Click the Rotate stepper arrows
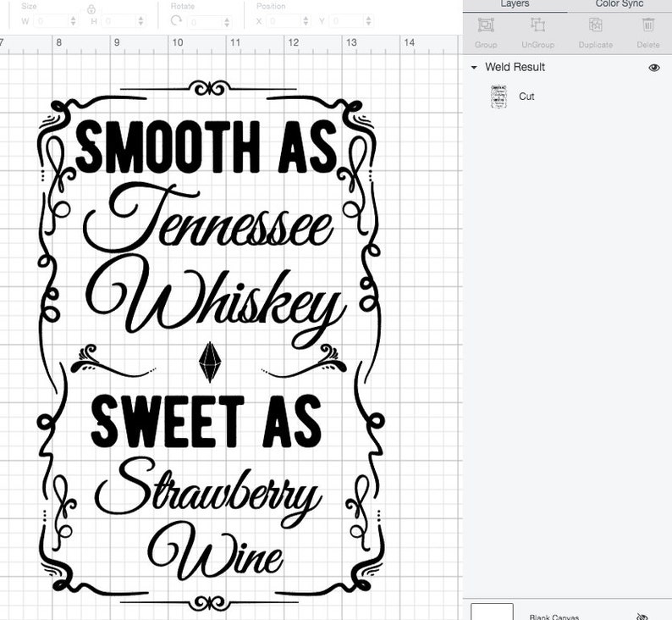 [228, 21]
